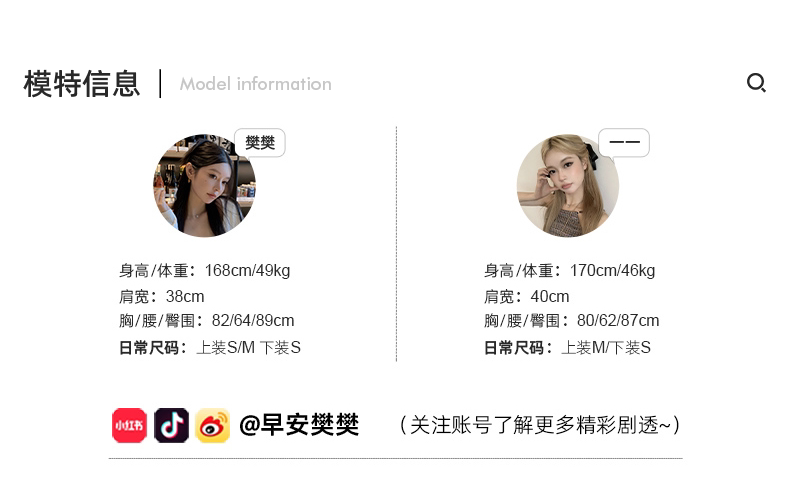The height and width of the screenshot is (498, 790).
Task: Open the Weibo yellow eye icon
Action: (213, 425)
